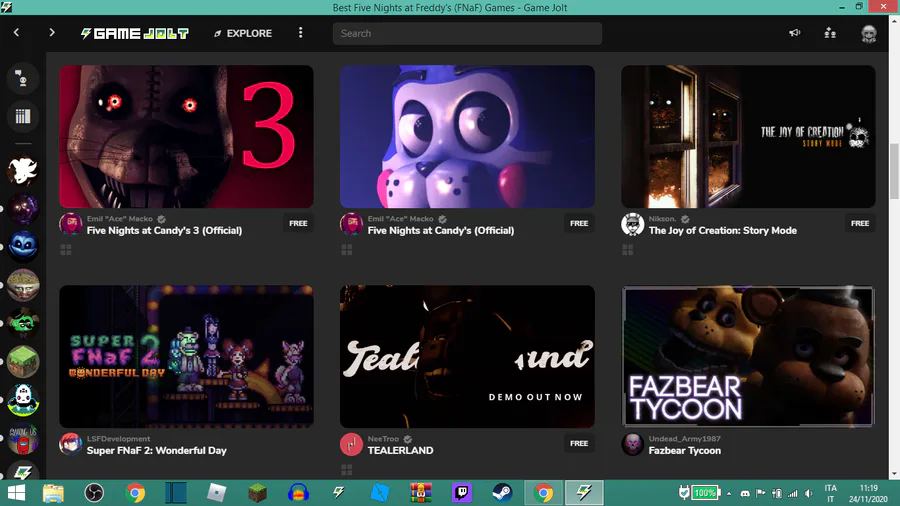The image size is (900, 506).
Task: Click Windows platform icon under TEALERLAND
Action: pos(347,470)
